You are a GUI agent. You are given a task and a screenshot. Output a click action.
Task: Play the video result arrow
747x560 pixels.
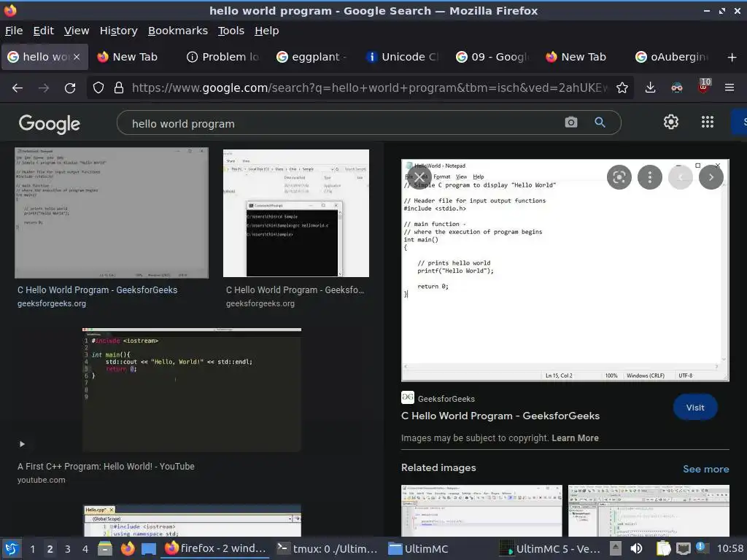(x=22, y=444)
